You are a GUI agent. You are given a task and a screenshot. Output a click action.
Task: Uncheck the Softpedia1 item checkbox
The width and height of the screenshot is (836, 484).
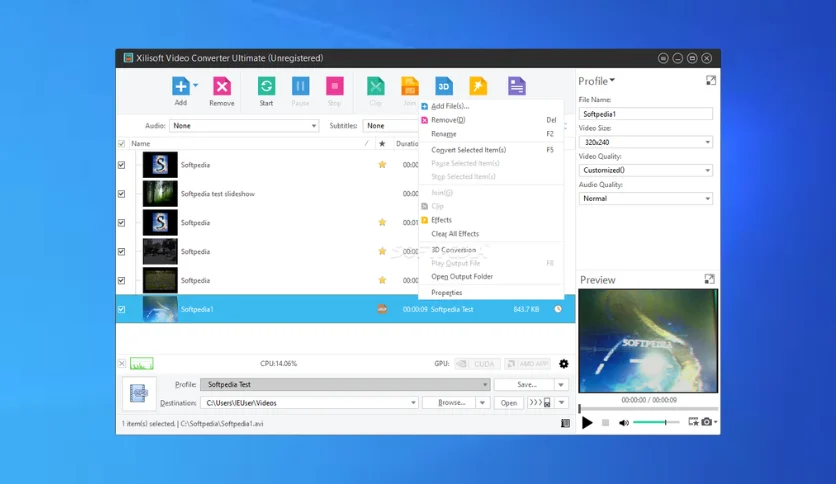click(x=122, y=309)
